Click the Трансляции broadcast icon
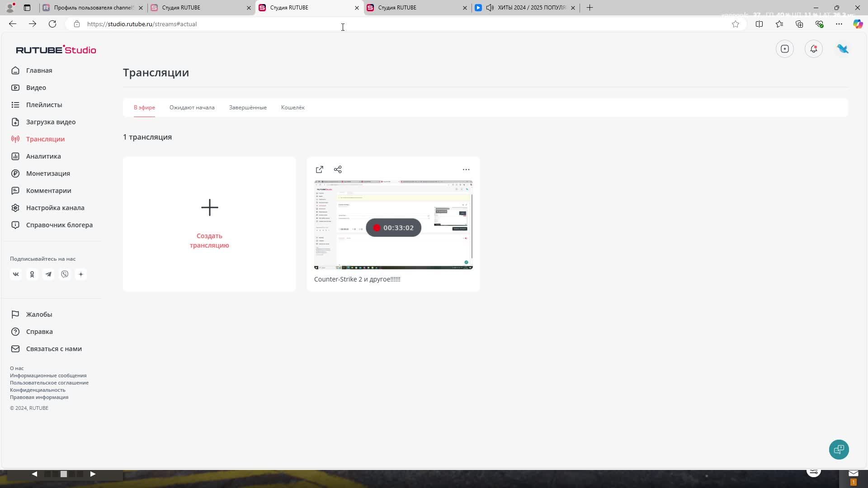The image size is (868, 488). coord(15,139)
